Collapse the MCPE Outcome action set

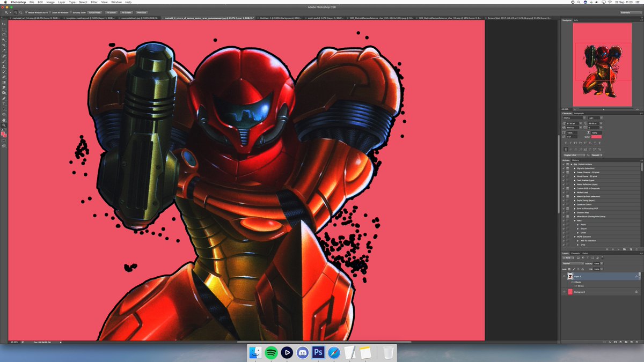[575, 237]
